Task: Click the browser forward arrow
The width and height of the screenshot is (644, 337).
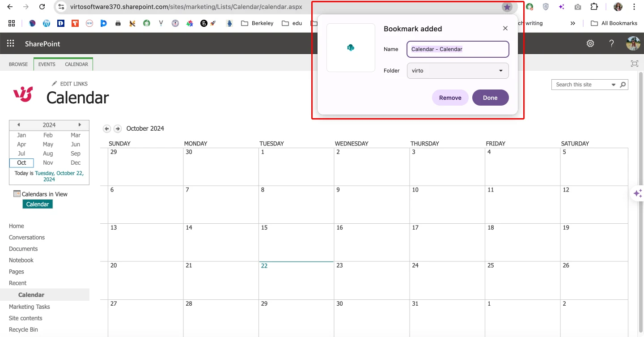Action: [26, 7]
